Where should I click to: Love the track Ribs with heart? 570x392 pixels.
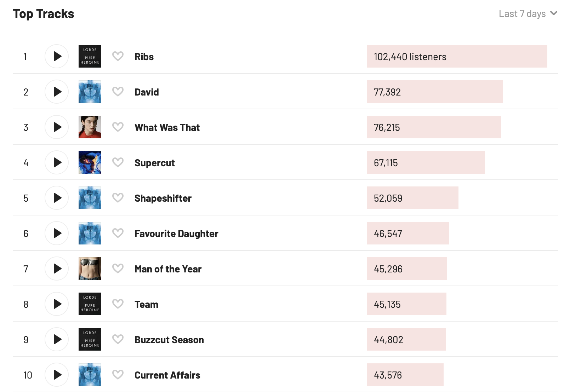pos(118,56)
